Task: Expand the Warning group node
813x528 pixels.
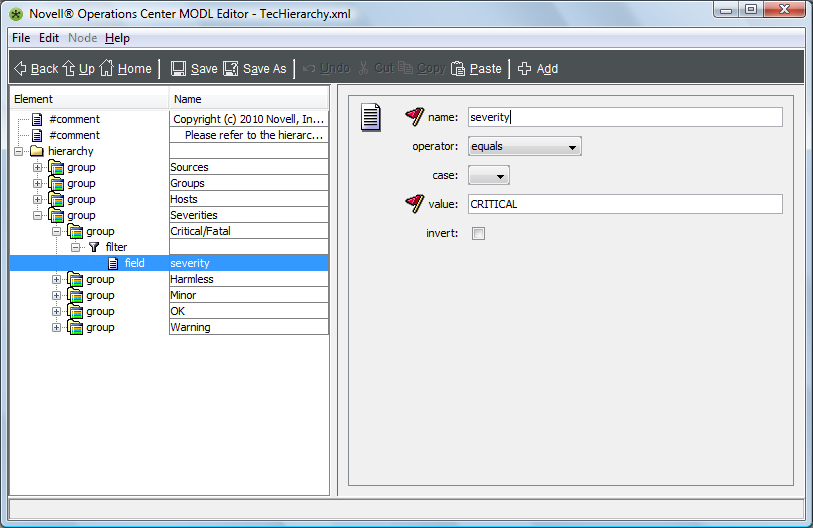Action: pyautogui.click(x=57, y=327)
